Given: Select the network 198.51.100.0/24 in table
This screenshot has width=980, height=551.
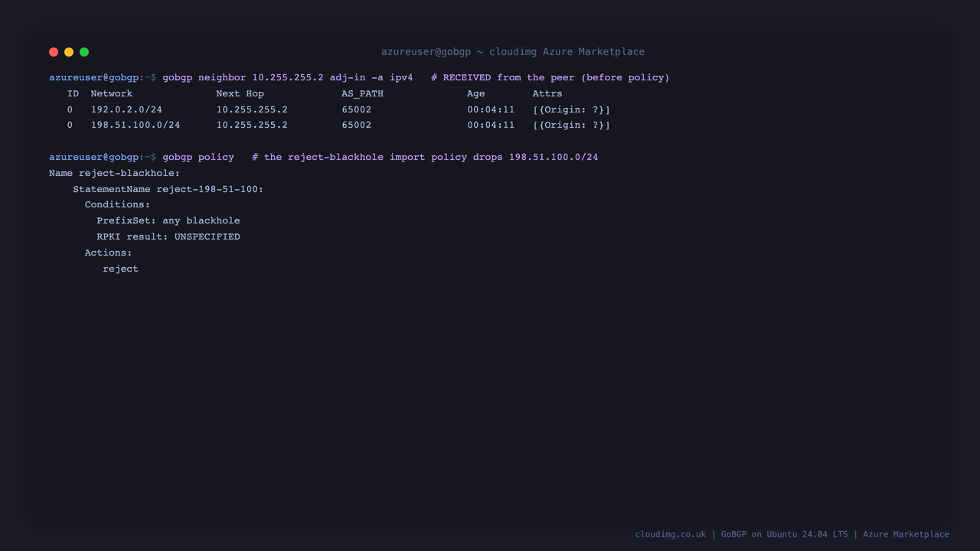Looking at the screenshot, I should (136, 125).
